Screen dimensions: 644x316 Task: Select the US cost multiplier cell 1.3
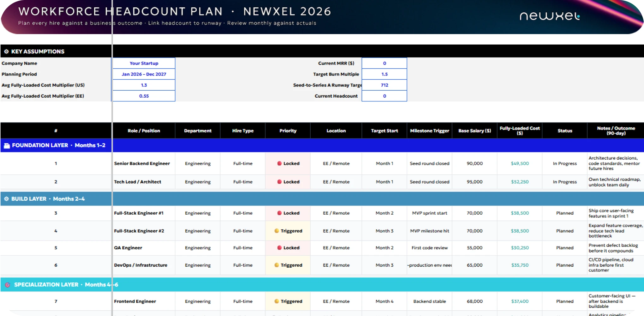[x=144, y=85]
